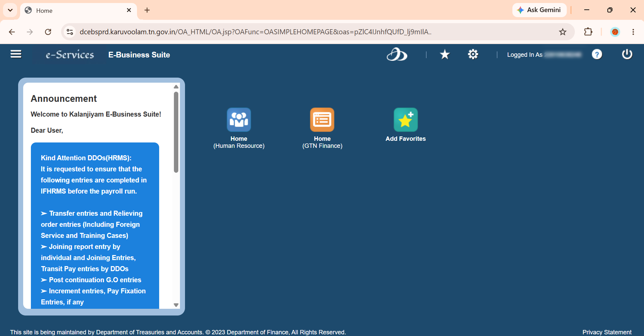Viewport: 644px width, 336px height.
Task: Select the Home browser tab
Action: pyautogui.click(x=78, y=10)
